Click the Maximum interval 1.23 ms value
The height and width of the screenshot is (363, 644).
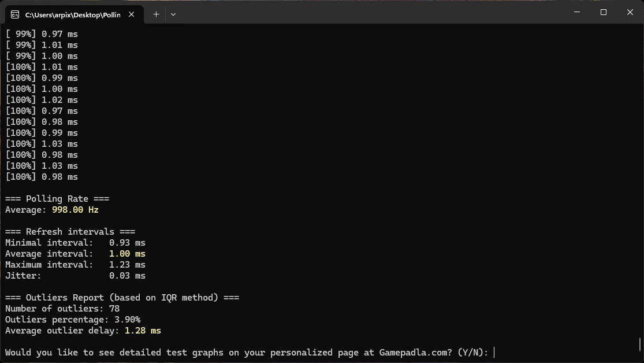pos(127,265)
